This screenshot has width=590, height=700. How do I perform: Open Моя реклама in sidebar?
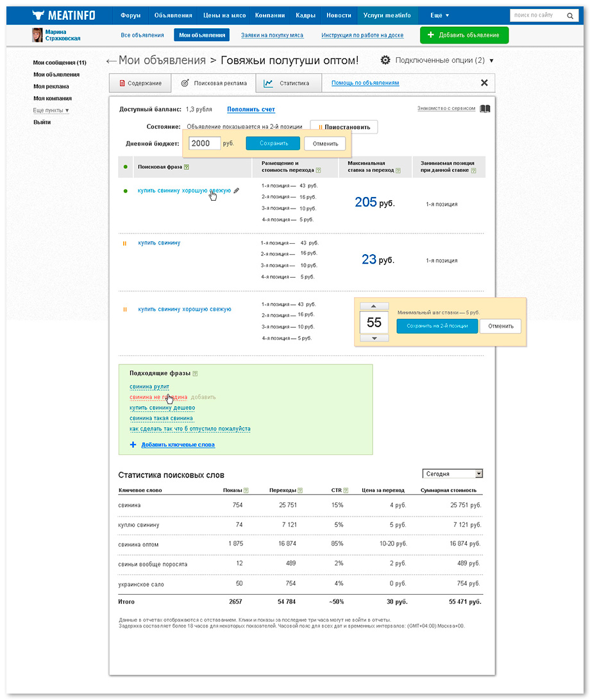(x=51, y=87)
